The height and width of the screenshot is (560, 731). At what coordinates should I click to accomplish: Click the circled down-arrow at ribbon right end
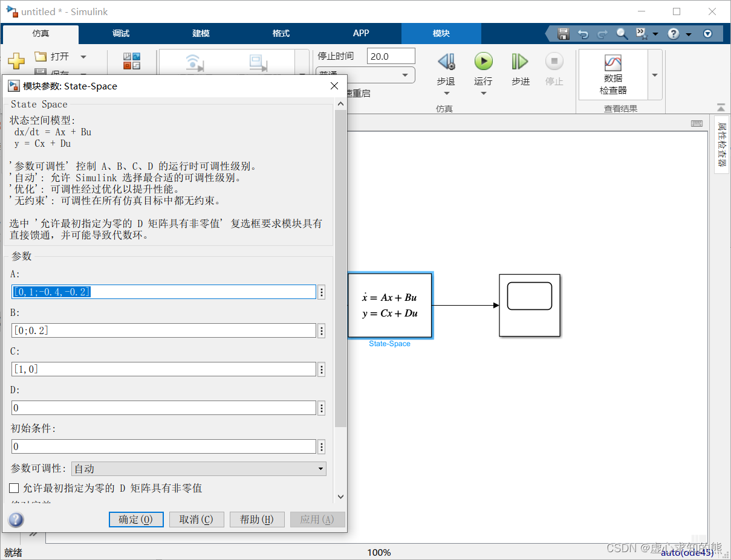708,34
